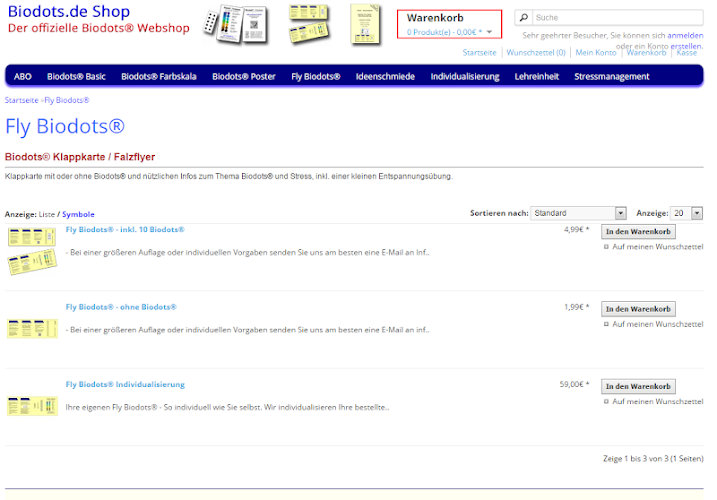Image resolution: width=717 pixels, height=500 pixels.
Task: Click the 59,00€ price text
Action: [574, 384]
